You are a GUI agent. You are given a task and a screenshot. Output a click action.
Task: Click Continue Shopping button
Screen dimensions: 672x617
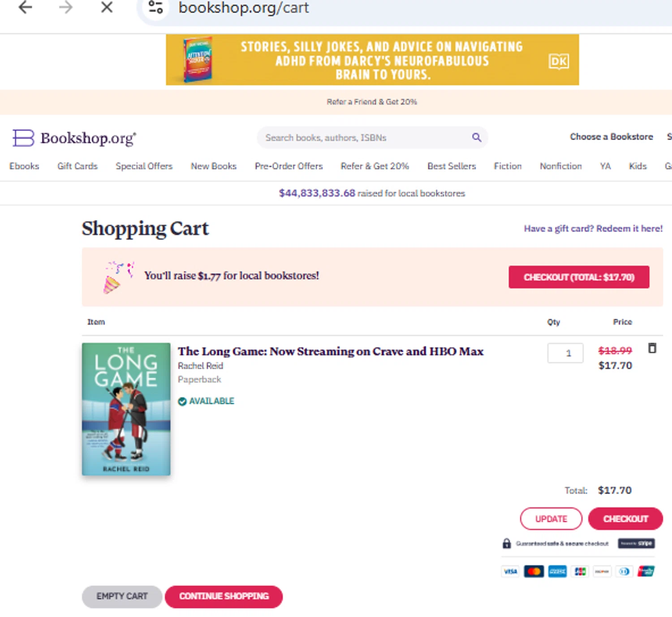pyautogui.click(x=224, y=596)
